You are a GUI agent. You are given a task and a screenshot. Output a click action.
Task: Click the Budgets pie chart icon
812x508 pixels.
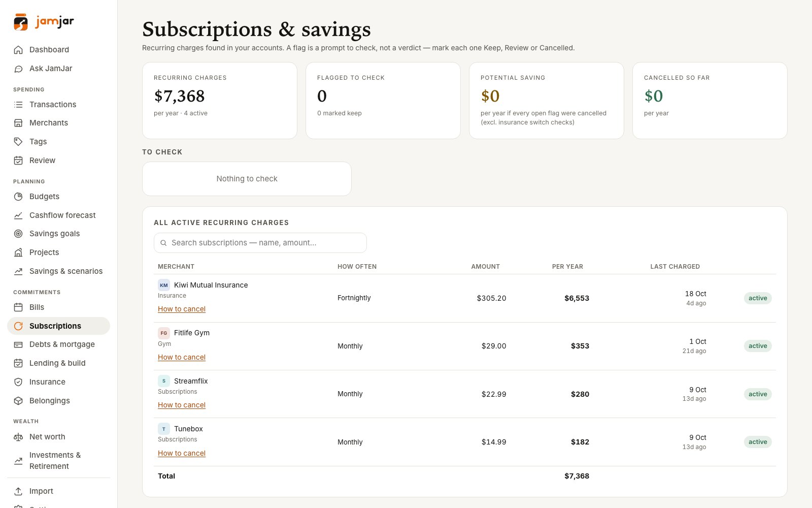click(x=18, y=197)
